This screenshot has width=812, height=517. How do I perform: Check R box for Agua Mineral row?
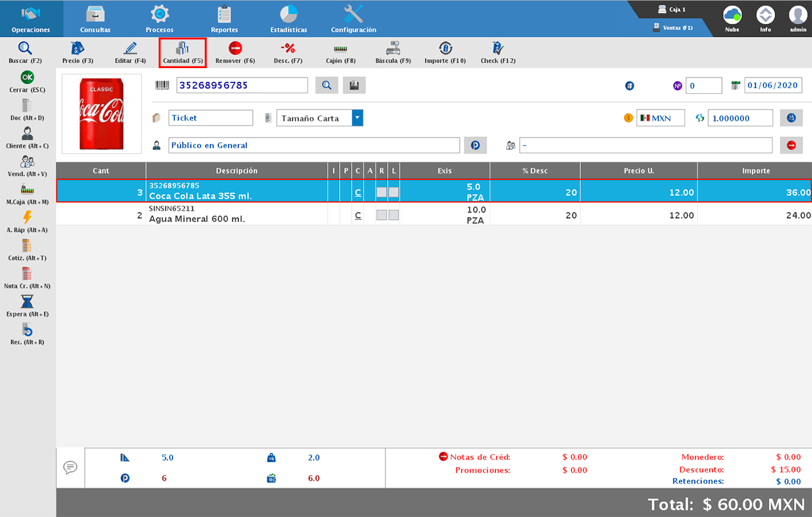click(382, 215)
